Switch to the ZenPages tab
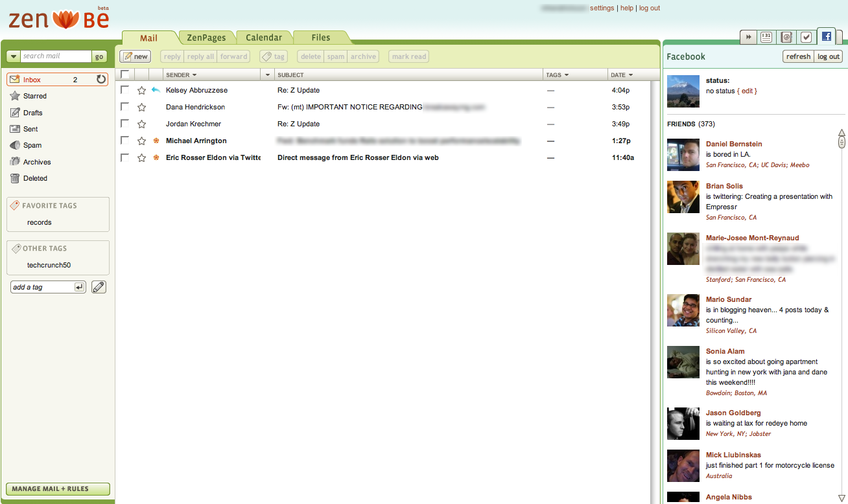The width and height of the screenshot is (848, 504). click(x=206, y=38)
